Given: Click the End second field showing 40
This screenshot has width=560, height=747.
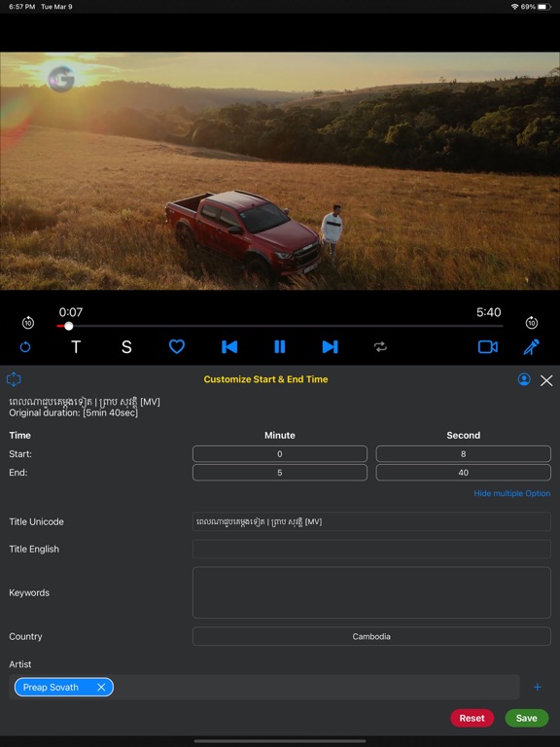Looking at the screenshot, I should coord(464,473).
